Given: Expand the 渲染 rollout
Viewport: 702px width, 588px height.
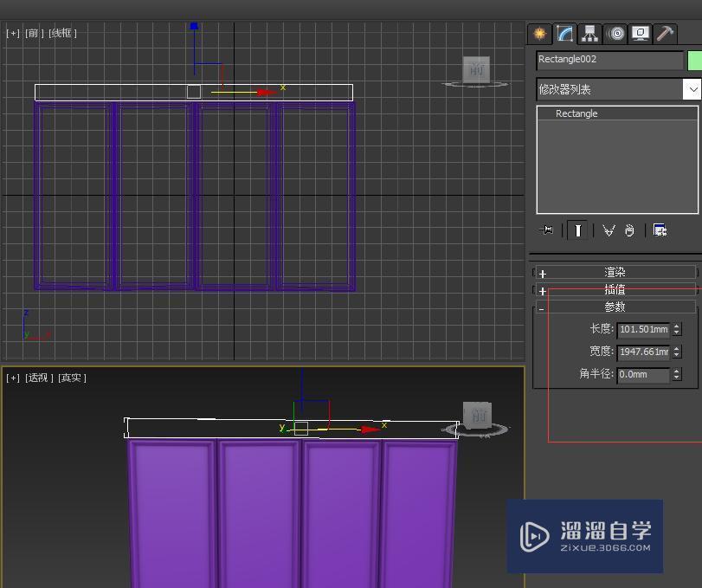Looking at the screenshot, I should (615, 271).
